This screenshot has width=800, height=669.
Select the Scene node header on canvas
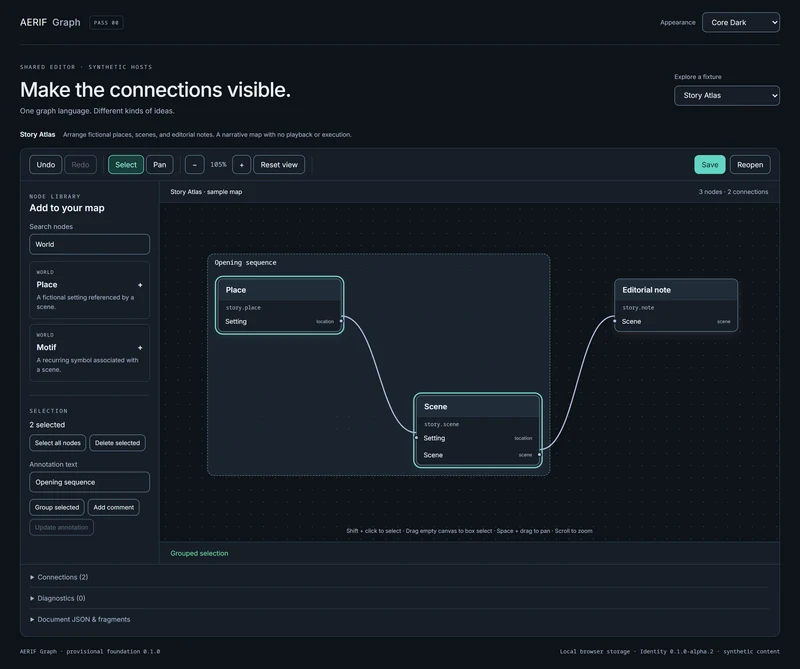point(478,407)
